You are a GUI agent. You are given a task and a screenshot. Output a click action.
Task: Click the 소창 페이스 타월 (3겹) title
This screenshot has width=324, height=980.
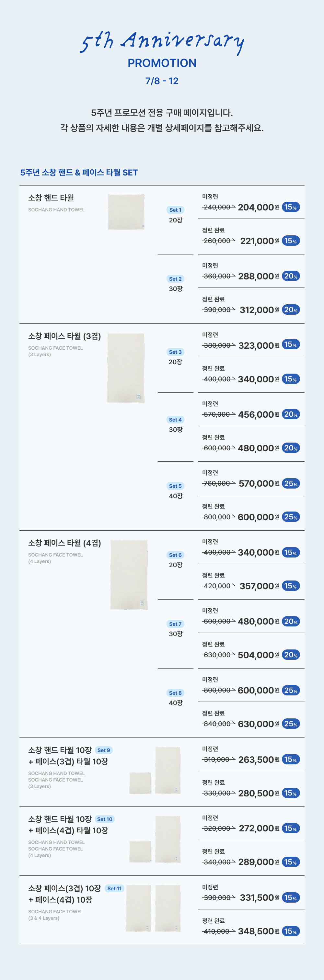[64, 336]
